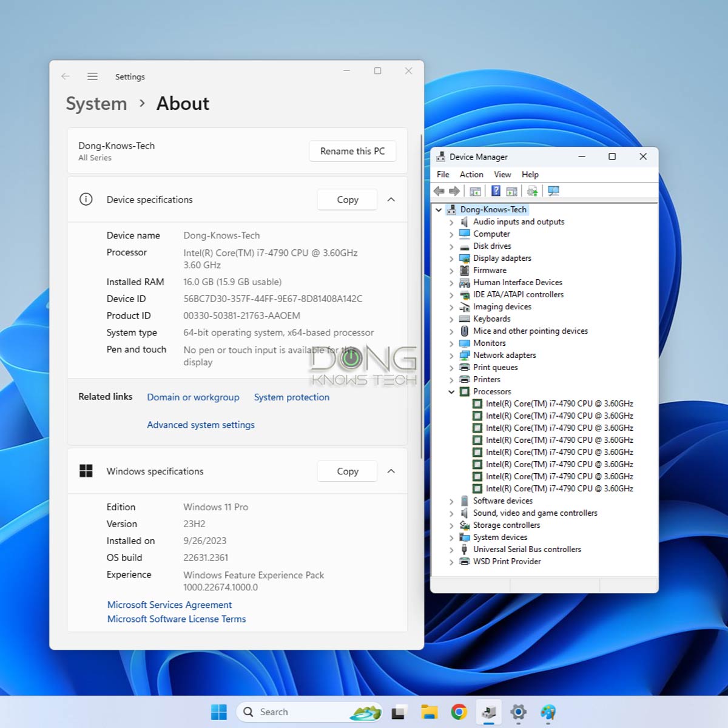
Task: Open the Settings hamburger navigation menu
Action: [x=92, y=76]
